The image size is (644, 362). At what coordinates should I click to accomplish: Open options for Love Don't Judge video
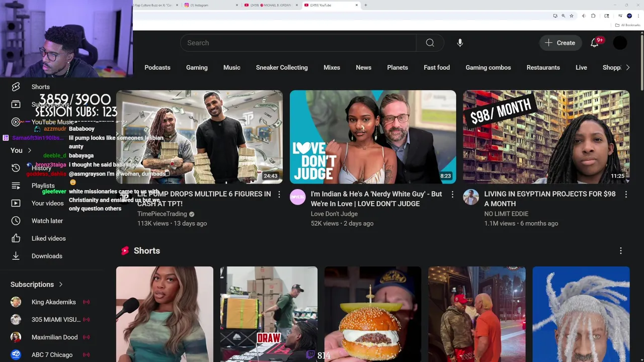tap(452, 194)
